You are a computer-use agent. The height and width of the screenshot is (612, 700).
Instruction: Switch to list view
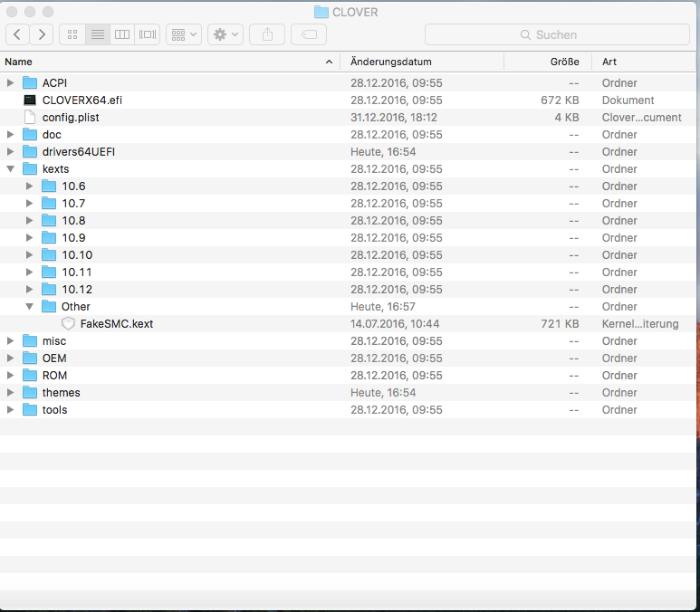pos(98,34)
